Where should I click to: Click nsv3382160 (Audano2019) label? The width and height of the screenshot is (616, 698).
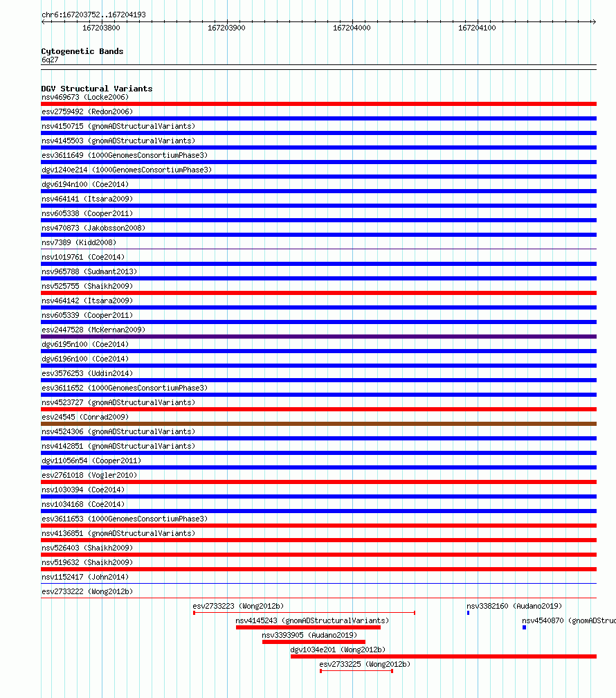pyautogui.click(x=514, y=607)
